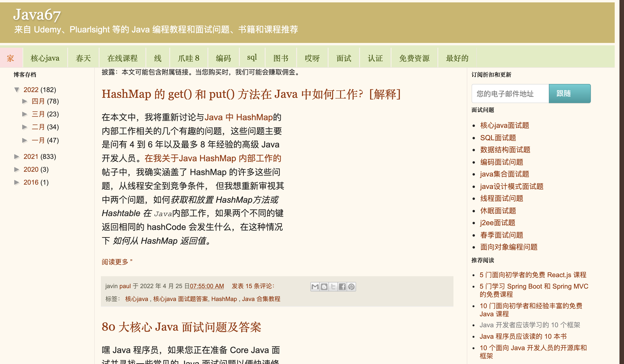Expand the 2021 archive year arrow
This screenshot has width=624, height=364.
pos(17,156)
